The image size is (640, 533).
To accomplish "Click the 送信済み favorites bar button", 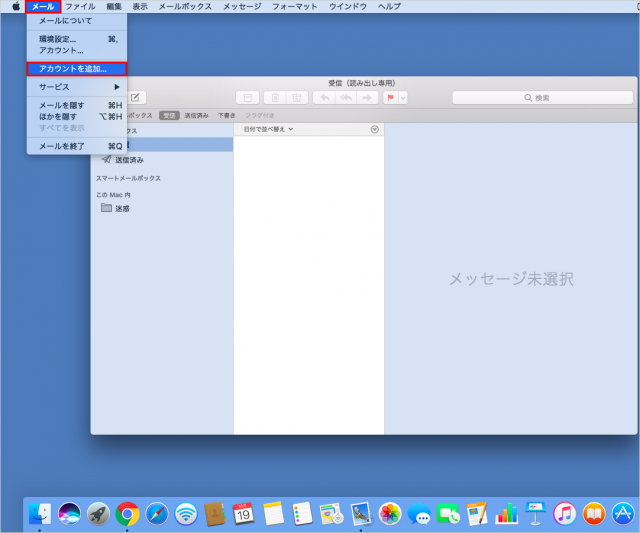I will coord(195,115).
